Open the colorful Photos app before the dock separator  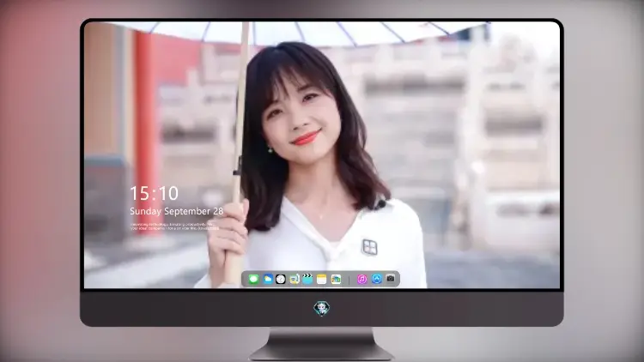(x=336, y=279)
